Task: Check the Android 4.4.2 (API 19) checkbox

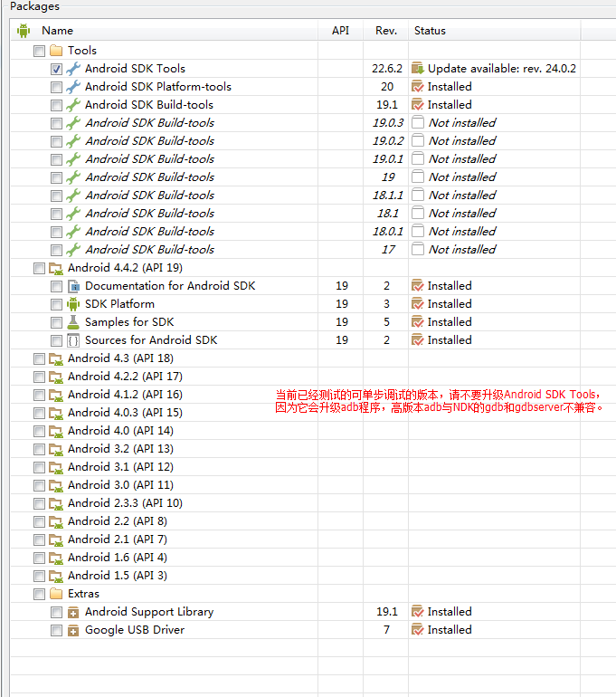Action: click(39, 268)
